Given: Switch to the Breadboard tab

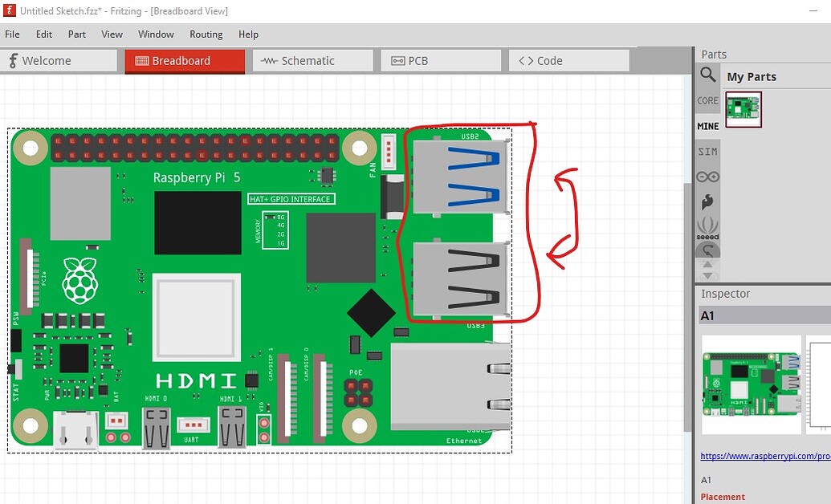Looking at the screenshot, I should [185, 61].
